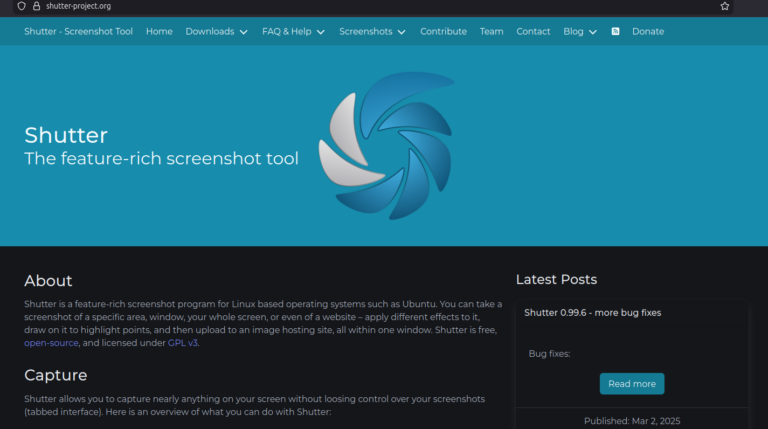Expand the Screenshots dropdown menu

372,31
